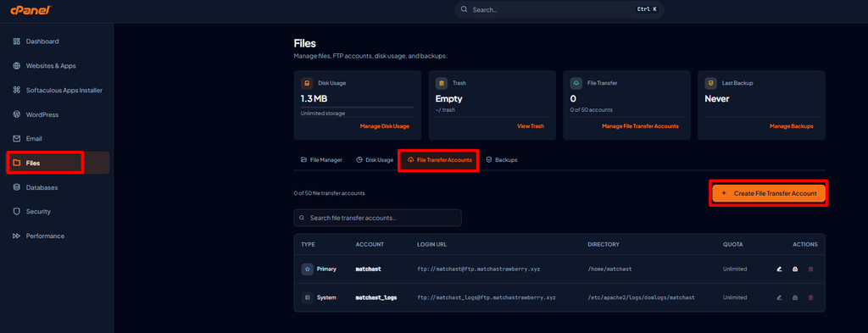Image resolution: width=868 pixels, height=333 pixels.
Task: Click the DIRECTORY column header
Action: point(604,244)
